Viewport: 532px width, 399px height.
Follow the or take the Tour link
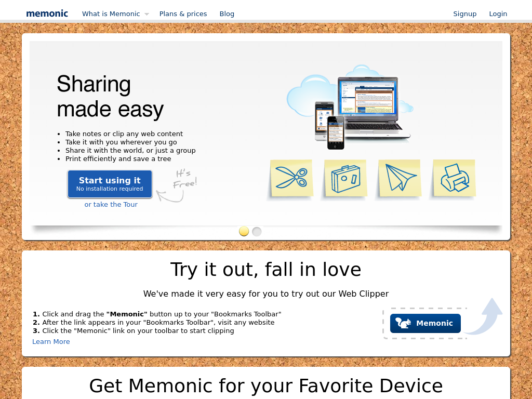pos(111,204)
